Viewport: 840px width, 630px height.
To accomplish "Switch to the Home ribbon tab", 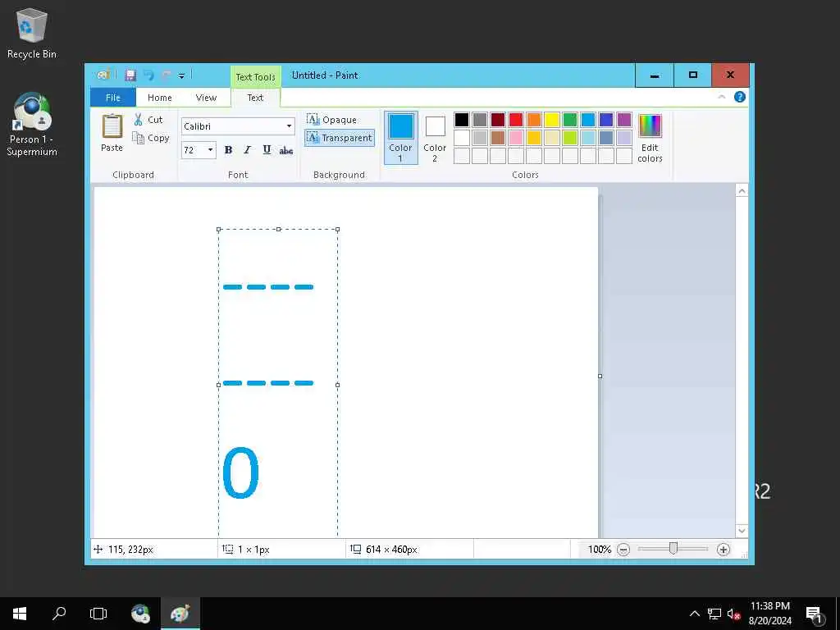I will (160, 98).
